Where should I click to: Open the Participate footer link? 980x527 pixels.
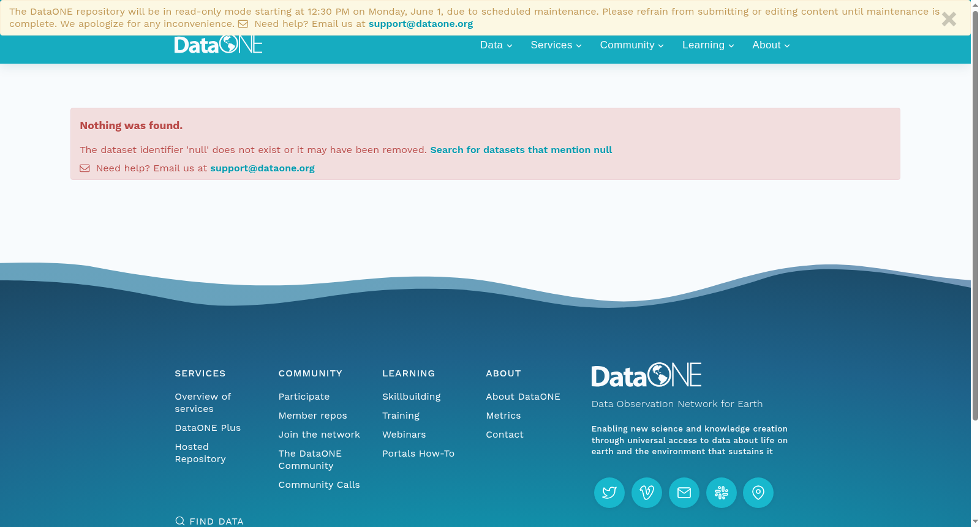point(304,397)
